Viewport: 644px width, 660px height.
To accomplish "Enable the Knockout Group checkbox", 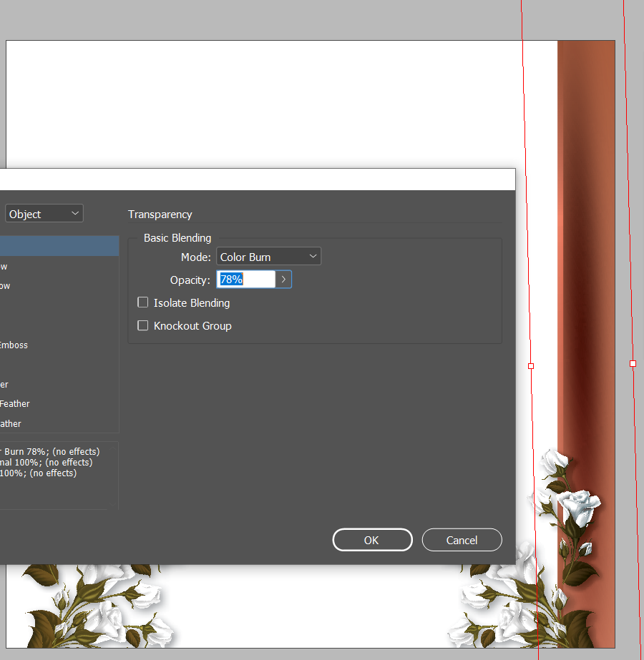I will click(x=143, y=325).
